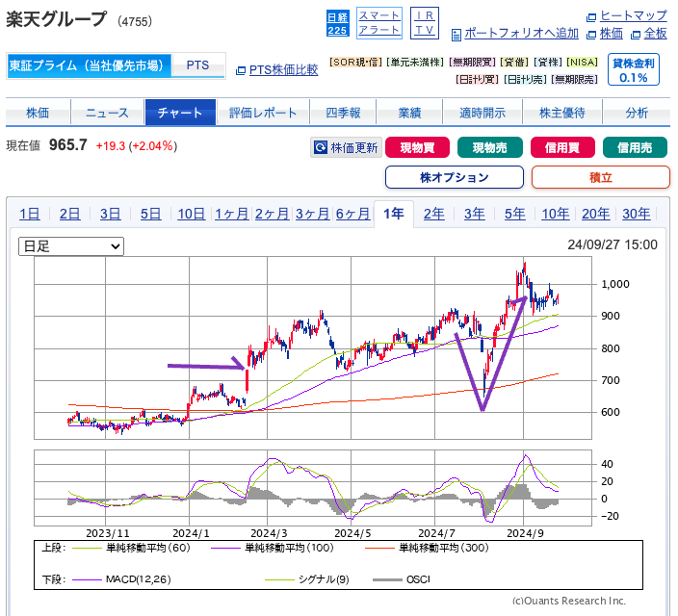Open the IR TV icon
Viewport: 678px width, 616px height.
(424, 23)
